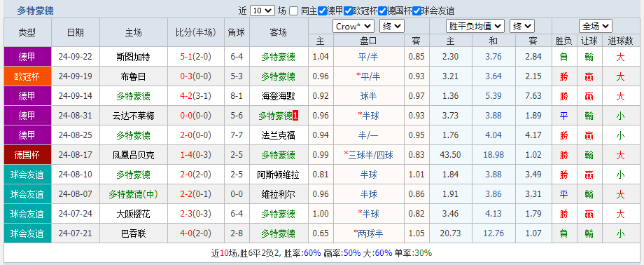Open the 终 dropdown beside 胜平负均值
This screenshot has width=644, height=265.
tap(522, 27)
